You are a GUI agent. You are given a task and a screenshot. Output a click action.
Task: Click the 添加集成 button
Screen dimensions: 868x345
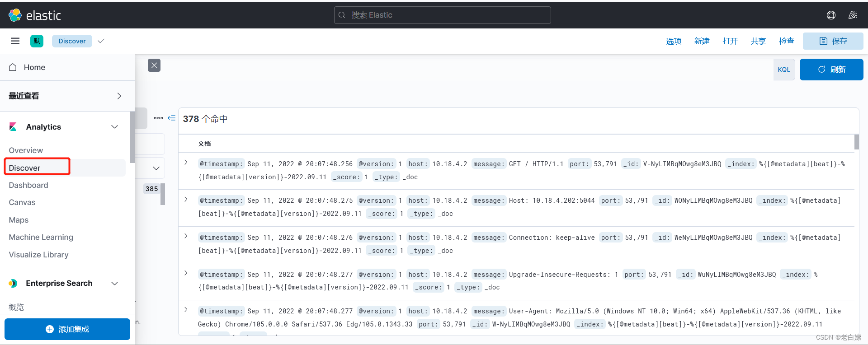(x=67, y=329)
